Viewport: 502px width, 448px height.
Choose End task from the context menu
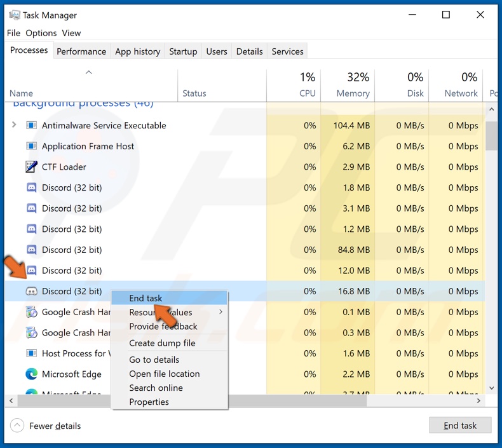(170, 298)
